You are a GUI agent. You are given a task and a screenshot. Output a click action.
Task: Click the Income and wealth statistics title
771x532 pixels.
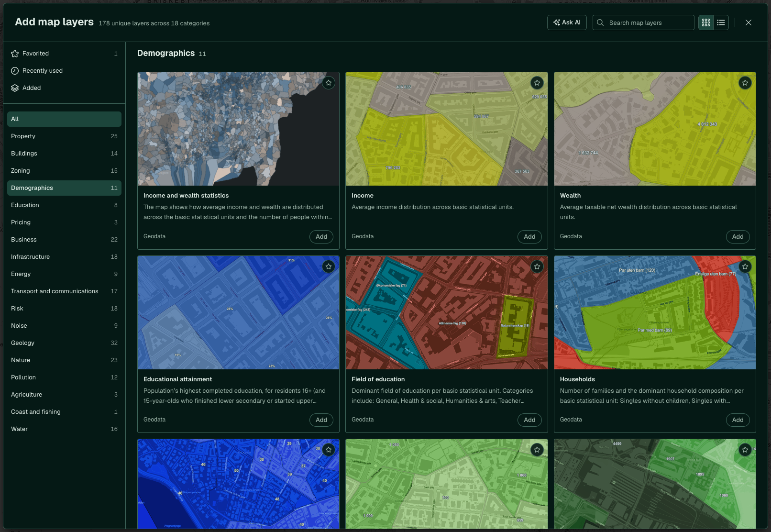pyautogui.click(x=186, y=196)
